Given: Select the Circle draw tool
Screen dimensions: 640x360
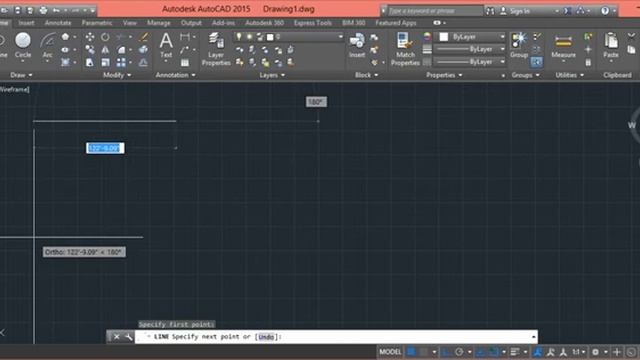Looking at the screenshot, I should pyautogui.click(x=23, y=45).
